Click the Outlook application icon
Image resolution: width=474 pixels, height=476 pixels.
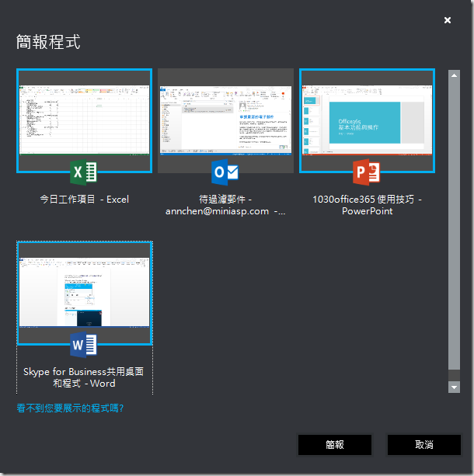tap(225, 172)
